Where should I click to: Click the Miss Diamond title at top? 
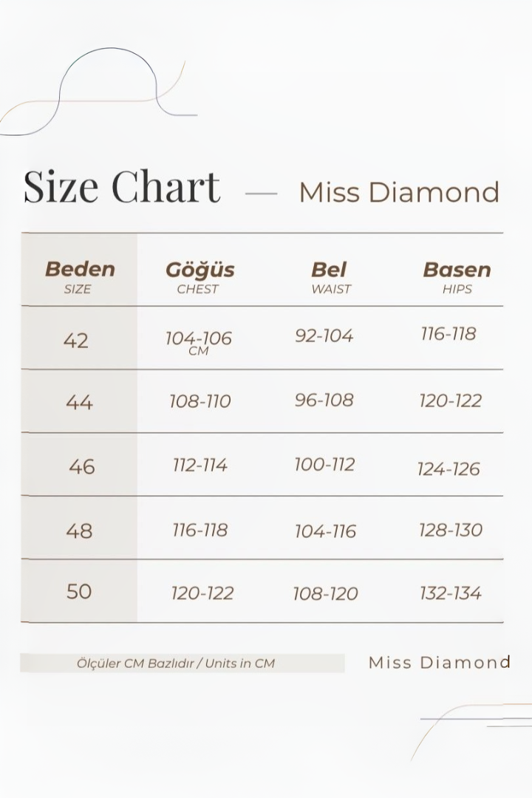click(x=399, y=192)
